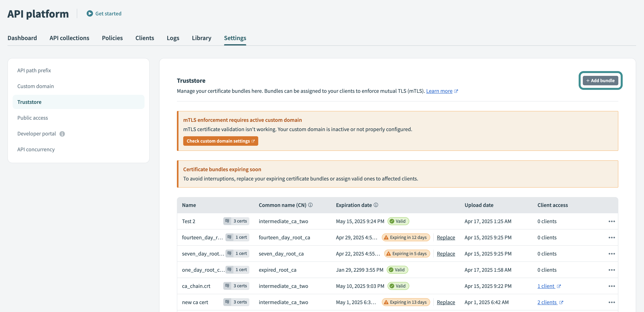Select API concurrency in the sidebar

click(x=36, y=149)
